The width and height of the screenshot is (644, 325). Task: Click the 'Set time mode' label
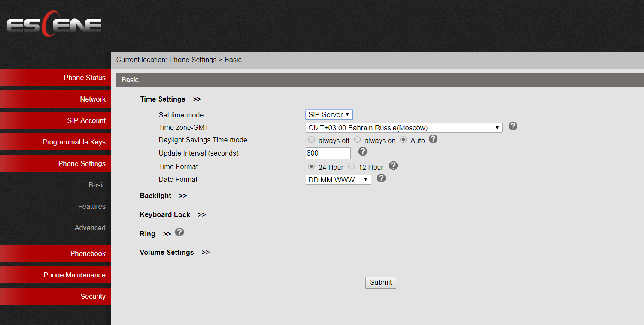pyautogui.click(x=181, y=115)
